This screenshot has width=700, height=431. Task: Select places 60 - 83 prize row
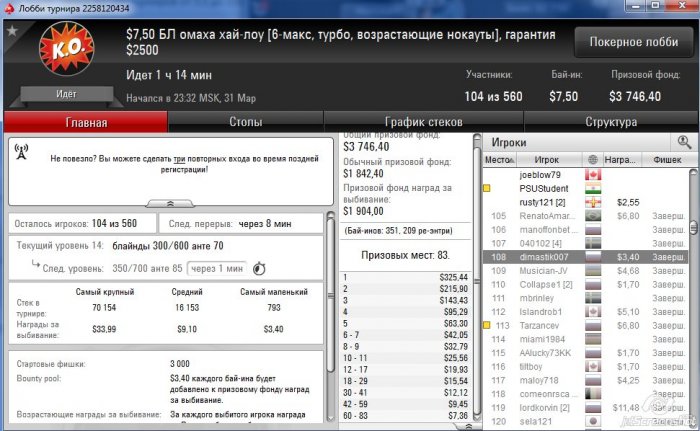(405, 416)
